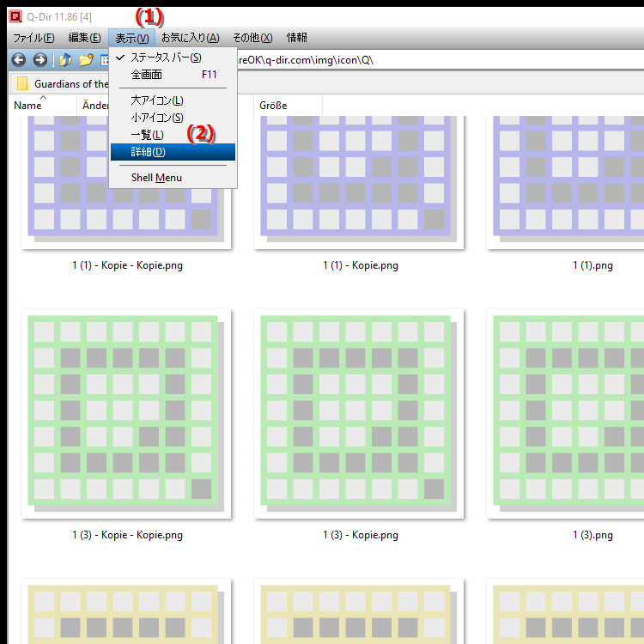
Task: Choose 全画面 F11 from the menu
Action: (173, 75)
